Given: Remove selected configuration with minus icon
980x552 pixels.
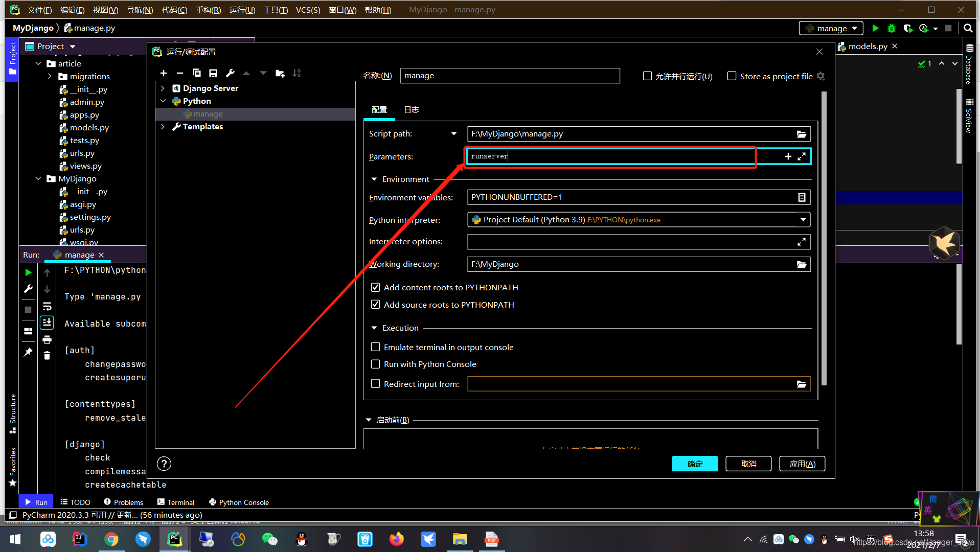Looking at the screenshot, I should pos(180,73).
